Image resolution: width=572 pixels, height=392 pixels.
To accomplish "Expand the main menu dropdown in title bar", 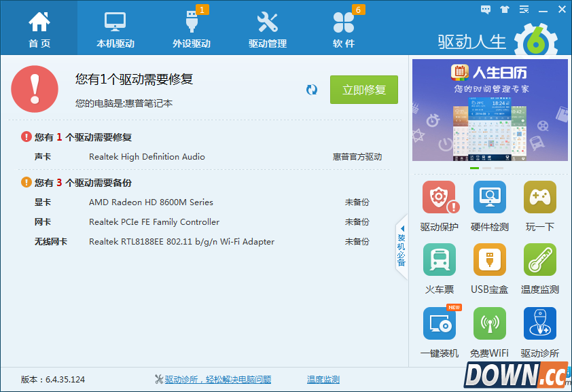I will point(524,10).
